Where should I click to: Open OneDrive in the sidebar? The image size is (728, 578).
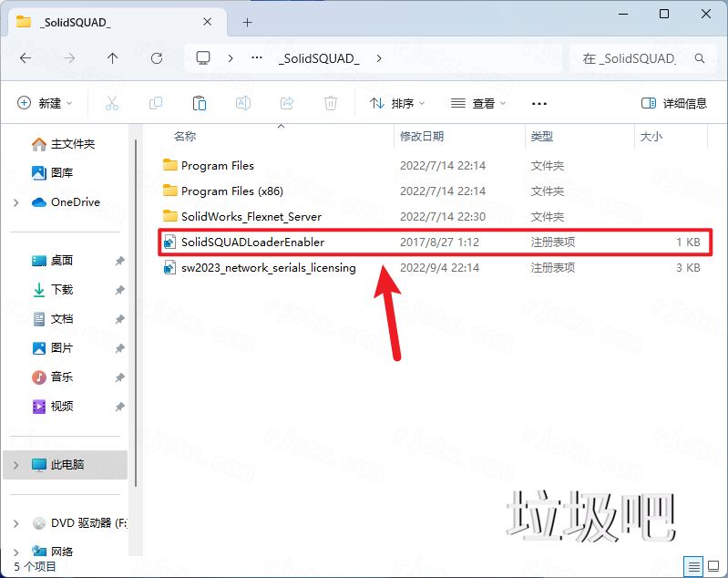(x=66, y=202)
